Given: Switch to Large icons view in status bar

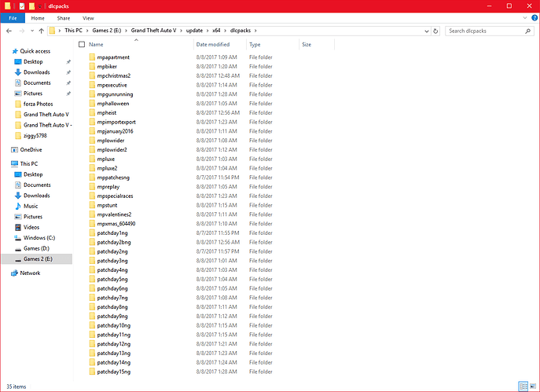Looking at the screenshot, I should click(533, 387).
